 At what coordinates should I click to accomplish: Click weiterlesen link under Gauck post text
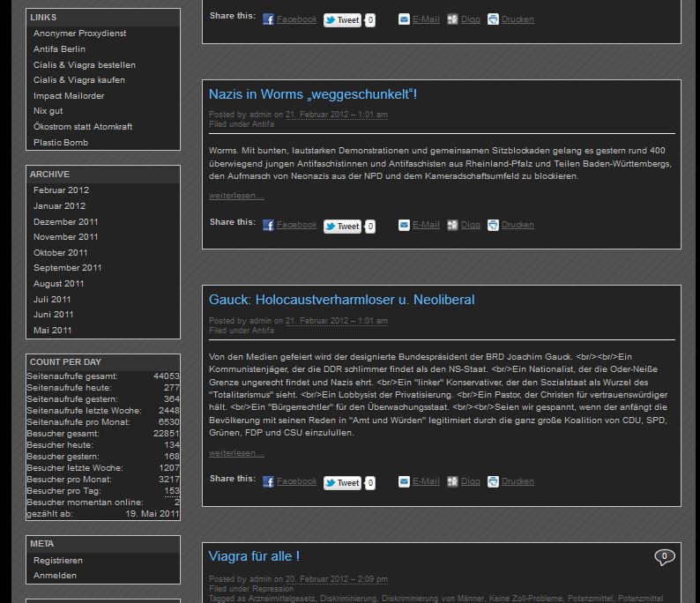click(235, 453)
